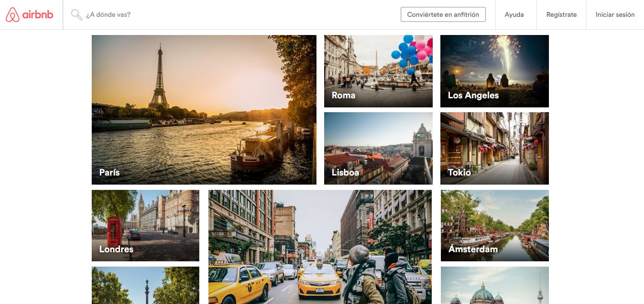The height and width of the screenshot is (304, 644).
Task: Pick the Tokio street photo tile
Action: pos(494,148)
